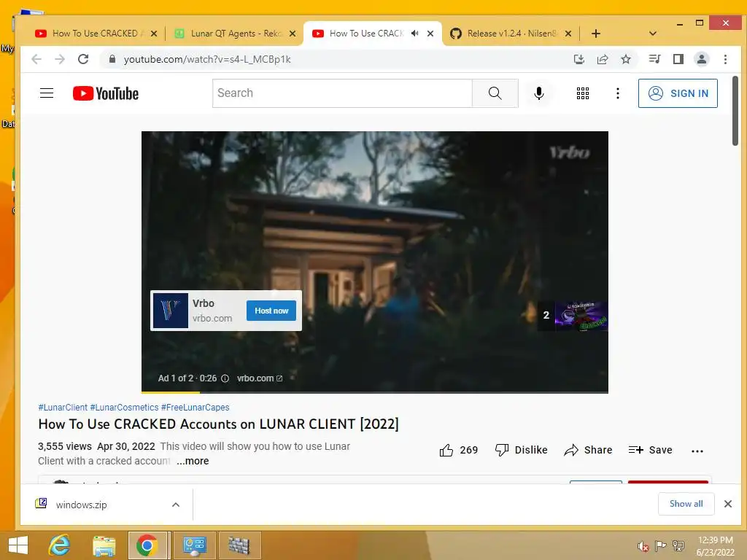Open Windows Start button
The height and width of the screenshot is (560, 747).
coord(18,545)
